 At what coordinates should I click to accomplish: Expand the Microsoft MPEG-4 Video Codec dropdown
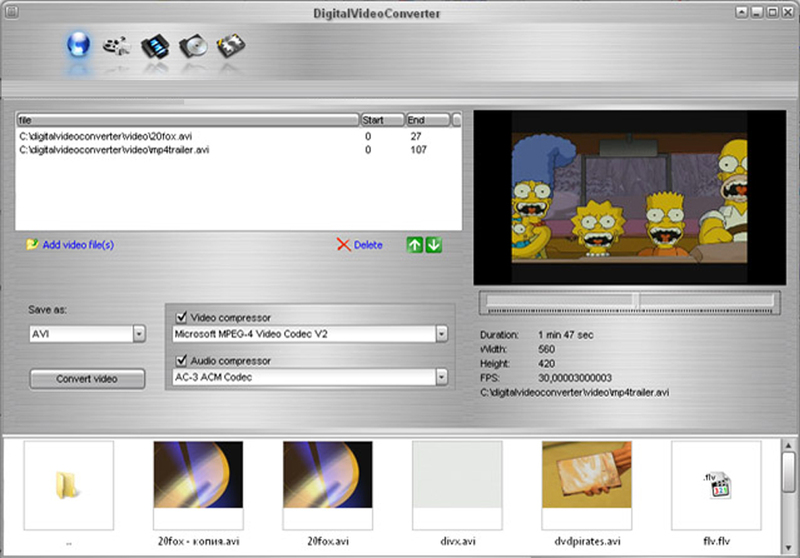click(x=441, y=334)
